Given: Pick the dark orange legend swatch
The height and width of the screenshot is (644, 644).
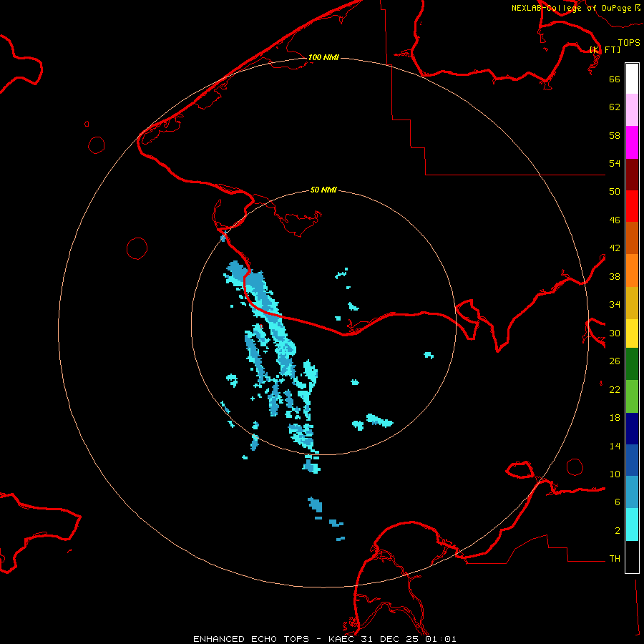Looking at the screenshot, I should [632, 238].
